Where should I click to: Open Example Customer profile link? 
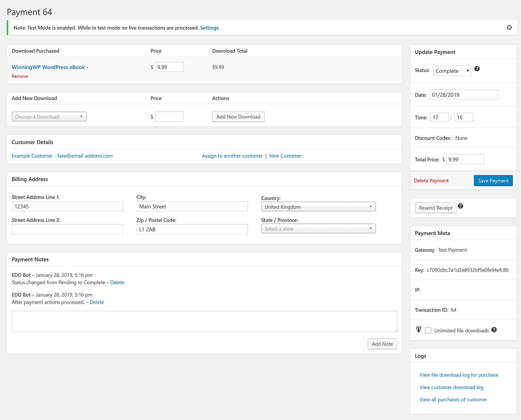[x=62, y=156]
